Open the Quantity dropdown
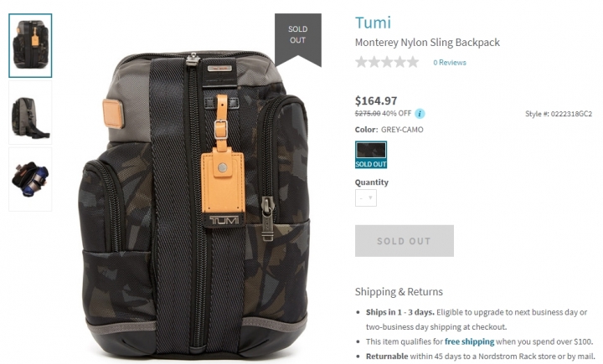The height and width of the screenshot is (364, 603). 366,198
